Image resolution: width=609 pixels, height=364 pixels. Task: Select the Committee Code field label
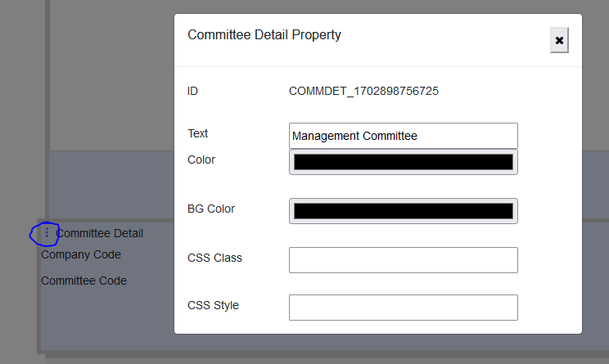coord(84,281)
